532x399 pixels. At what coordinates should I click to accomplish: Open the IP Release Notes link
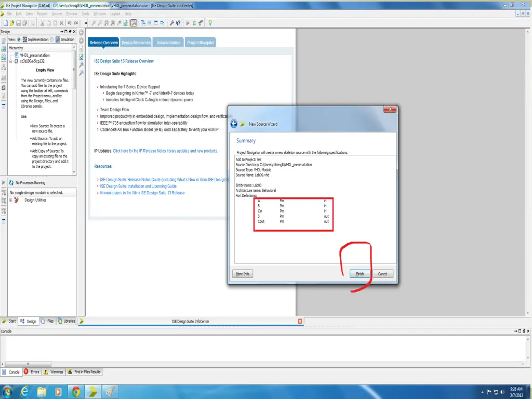tap(165, 151)
